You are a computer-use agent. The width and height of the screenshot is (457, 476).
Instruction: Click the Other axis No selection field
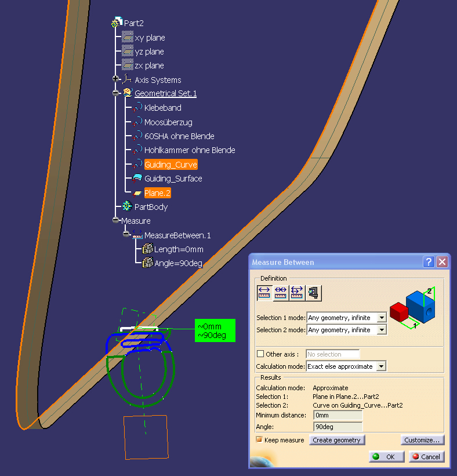[333, 354]
